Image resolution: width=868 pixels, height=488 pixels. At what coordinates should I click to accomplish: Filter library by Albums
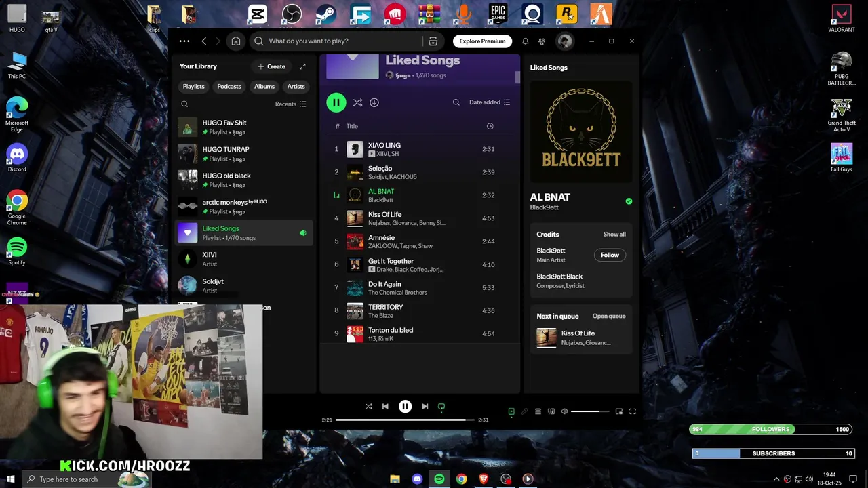(264, 87)
